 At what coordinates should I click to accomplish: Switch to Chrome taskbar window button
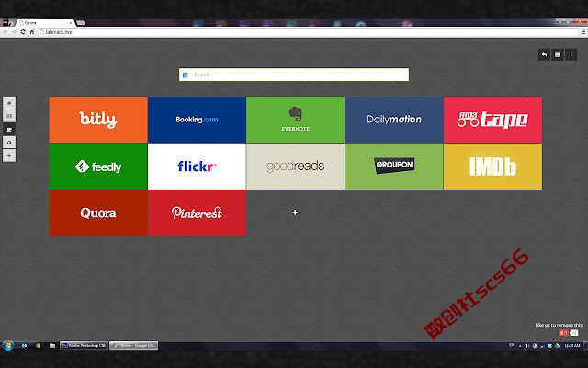coord(134,345)
